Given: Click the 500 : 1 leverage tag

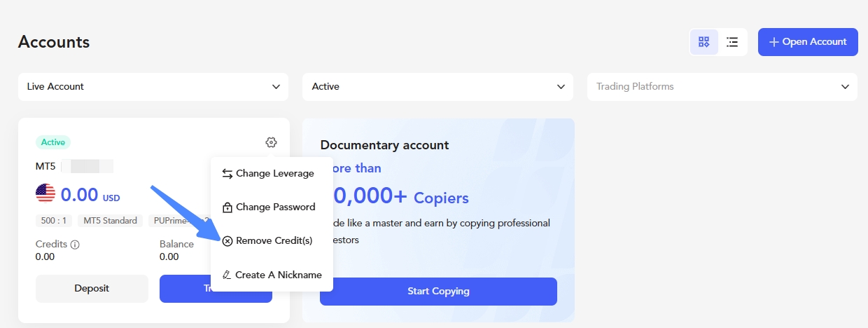Looking at the screenshot, I should pyautogui.click(x=54, y=220).
